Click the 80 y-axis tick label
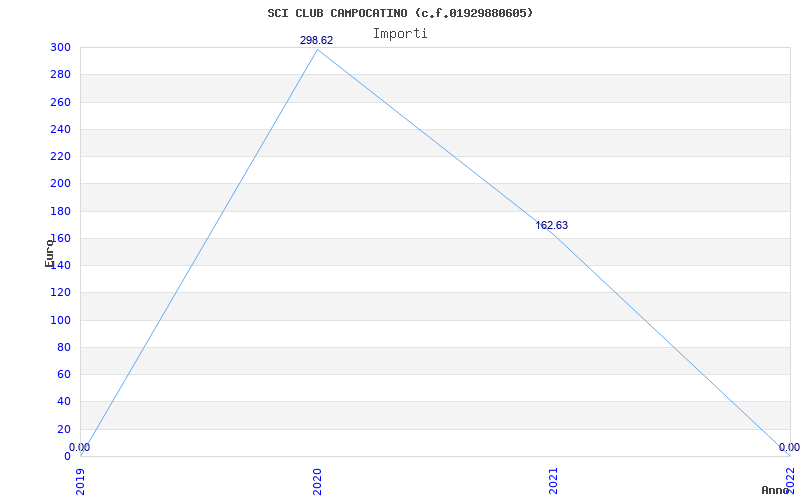 64,347
